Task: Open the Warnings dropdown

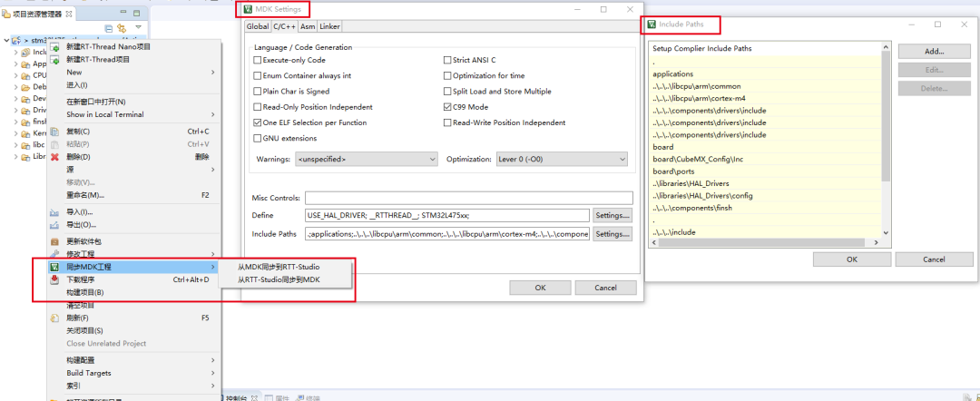Action: tap(366, 160)
